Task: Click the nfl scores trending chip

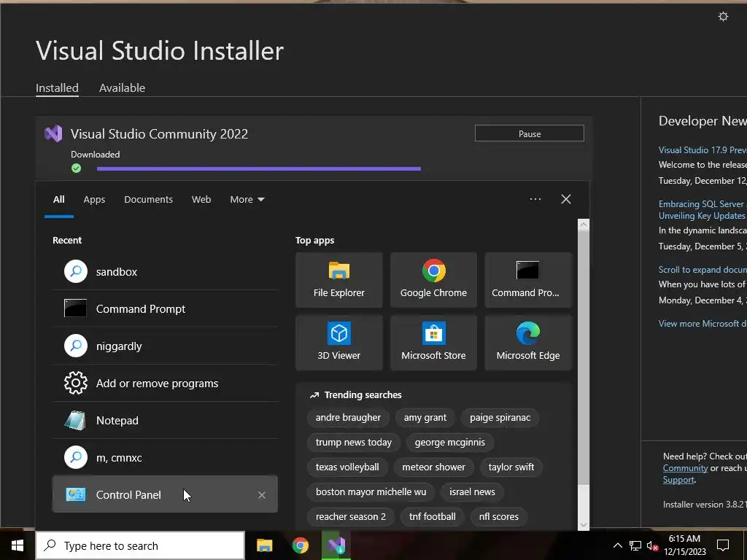Action: 499,517
